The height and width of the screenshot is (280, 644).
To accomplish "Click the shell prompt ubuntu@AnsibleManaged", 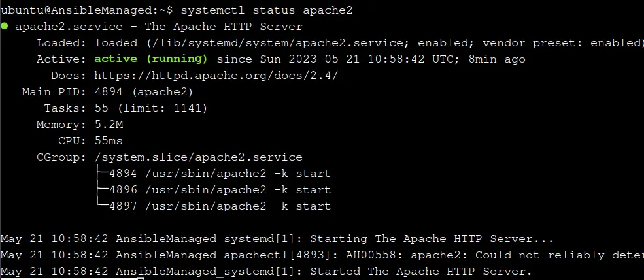I will (x=80, y=10).
